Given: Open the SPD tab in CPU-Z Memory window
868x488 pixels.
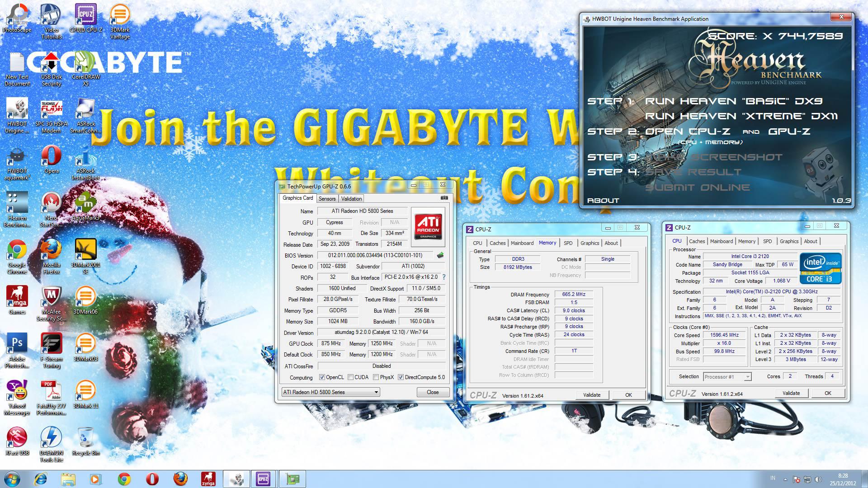Looking at the screenshot, I should click(x=568, y=243).
